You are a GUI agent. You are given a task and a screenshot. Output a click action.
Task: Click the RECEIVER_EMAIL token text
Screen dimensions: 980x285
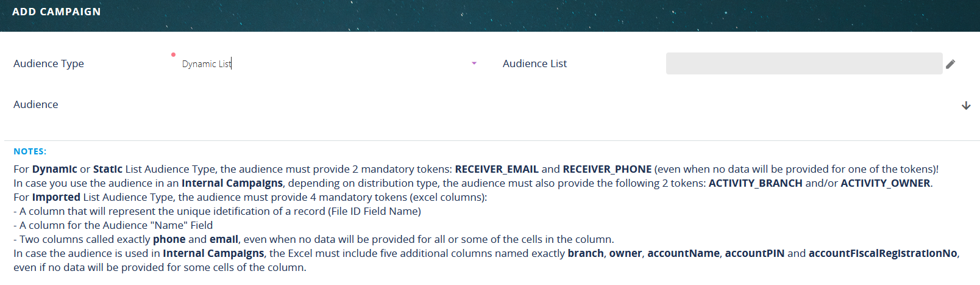[x=497, y=169]
